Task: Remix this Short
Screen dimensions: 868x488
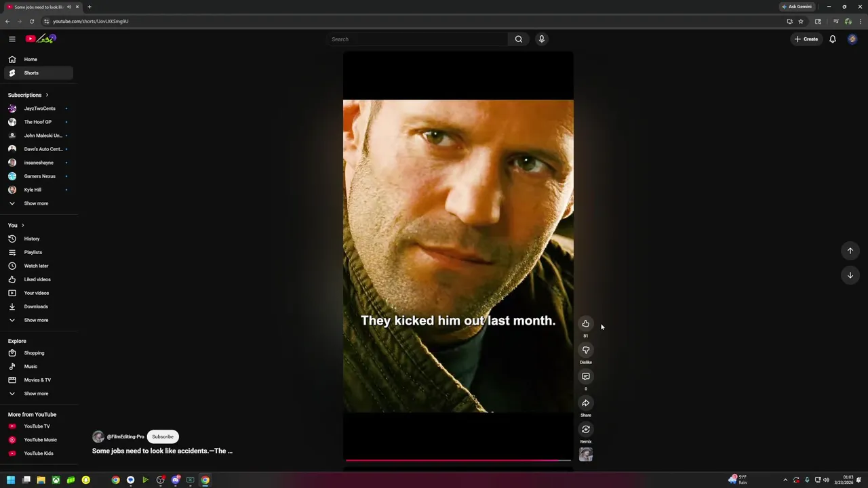Action: [586, 429]
